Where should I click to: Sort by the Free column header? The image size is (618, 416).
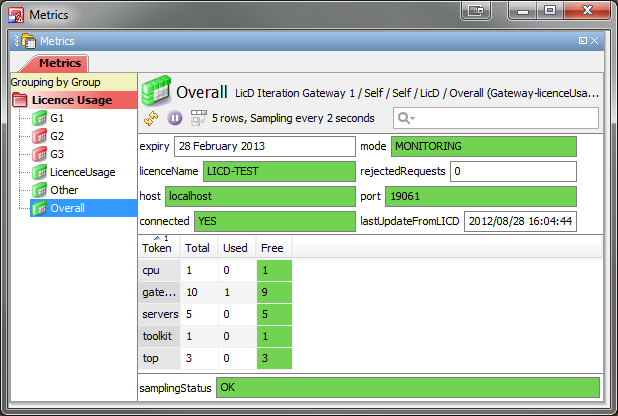click(x=272, y=247)
